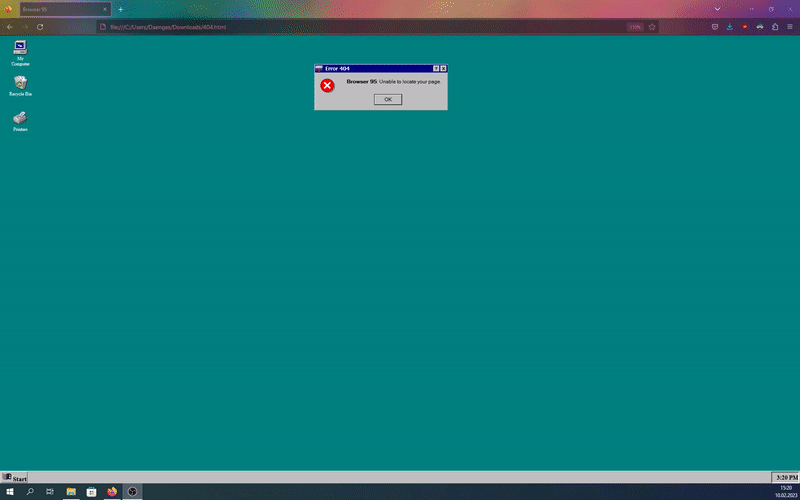Click the red shield extension icon
Viewport: 800px width, 500px height.
tap(745, 27)
